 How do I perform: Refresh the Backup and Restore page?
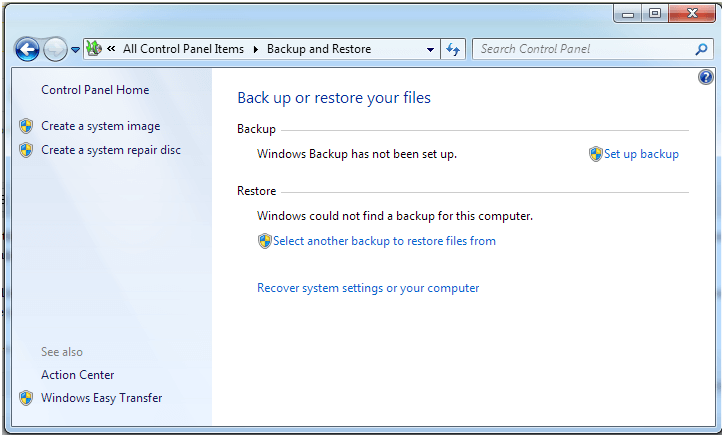[453, 49]
